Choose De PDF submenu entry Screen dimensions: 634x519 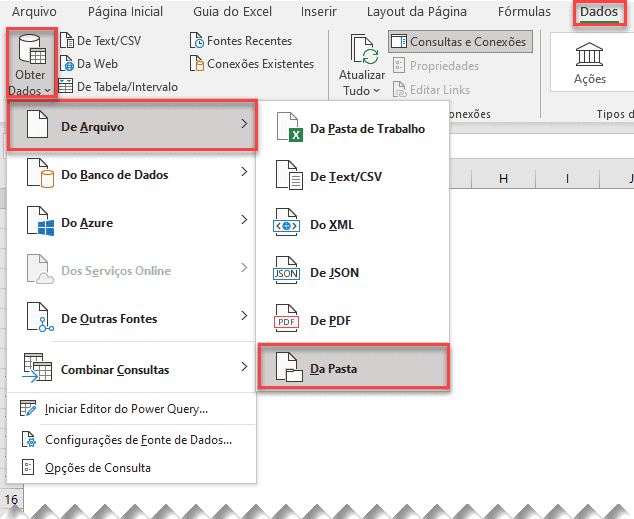[x=353, y=321]
